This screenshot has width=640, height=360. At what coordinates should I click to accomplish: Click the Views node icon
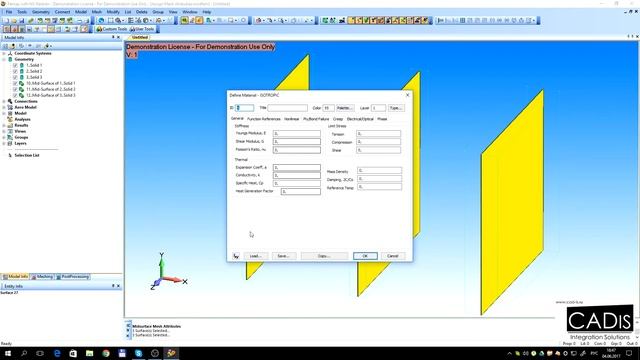click(x=10, y=131)
